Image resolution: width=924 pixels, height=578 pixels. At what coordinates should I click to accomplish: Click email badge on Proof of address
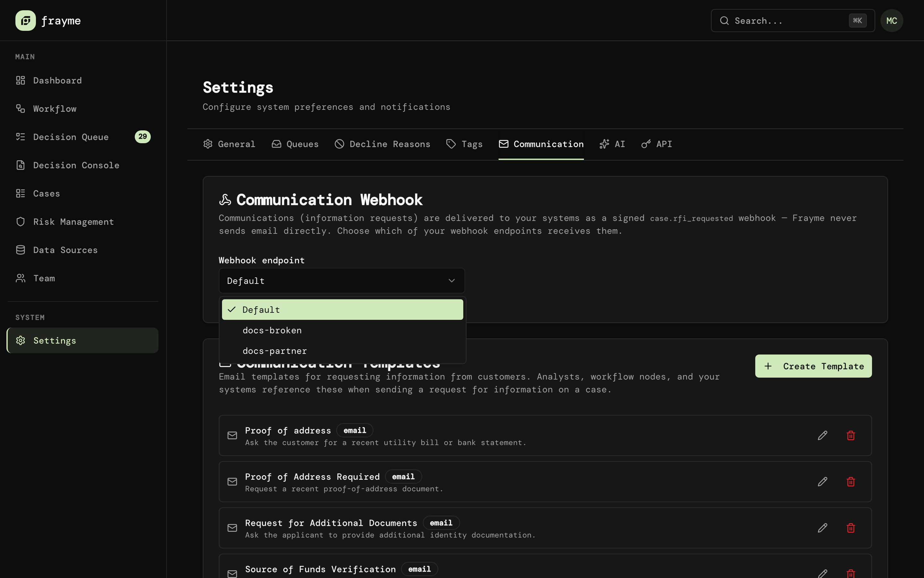tap(355, 430)
